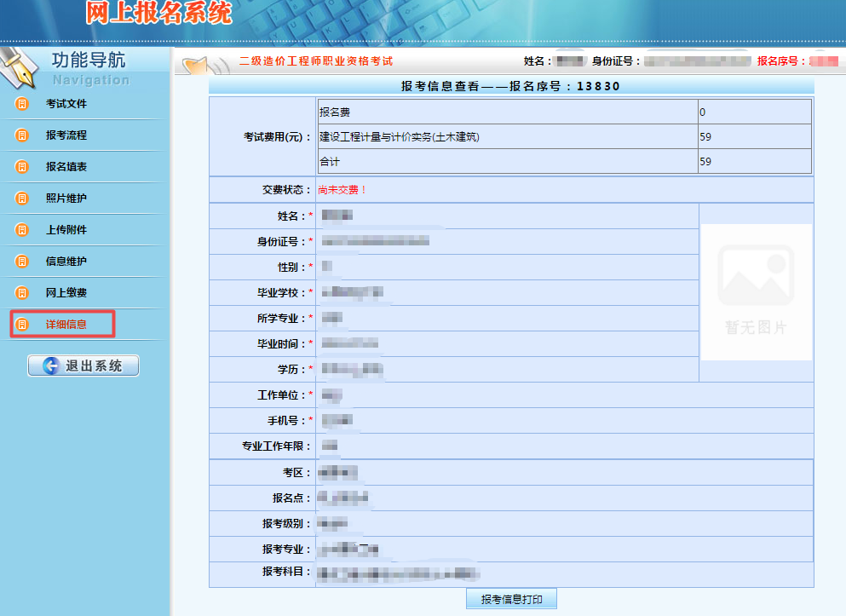The width and height of the screenshot is (846, 616).
Task: Click the pencil icon in 功能导航 header
Action: 21,68
